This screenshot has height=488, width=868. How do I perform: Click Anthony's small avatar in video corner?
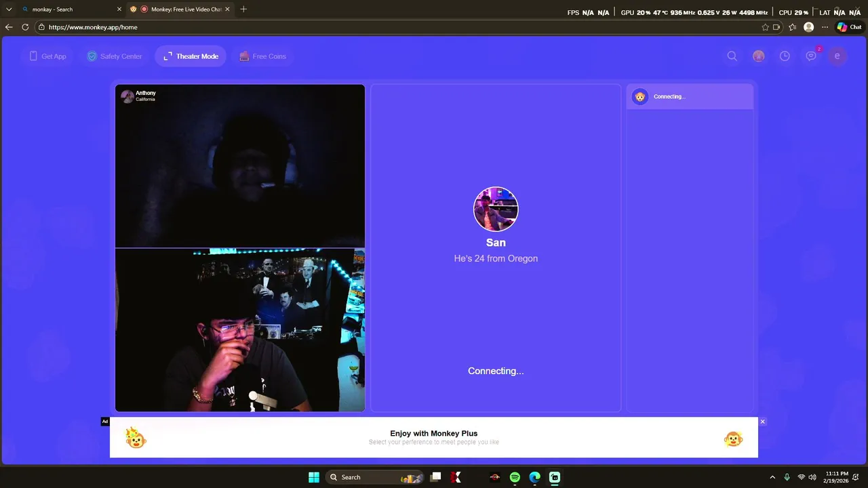pos(127,96)
